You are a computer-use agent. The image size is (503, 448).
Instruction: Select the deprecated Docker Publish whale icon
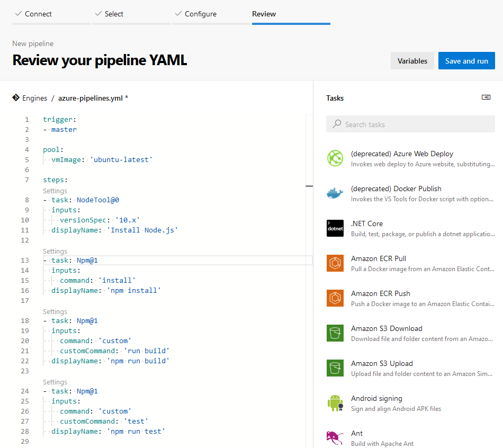pyautogui.click(x=335, y=193)
